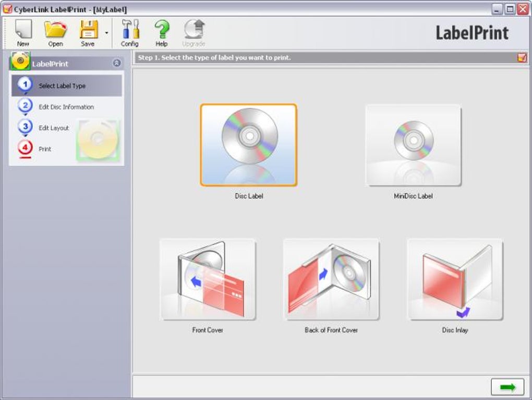Expand the Save dropdown arrow
Image resolution: width=532 pixels, height=400 pixels.
tap(106, 33)
